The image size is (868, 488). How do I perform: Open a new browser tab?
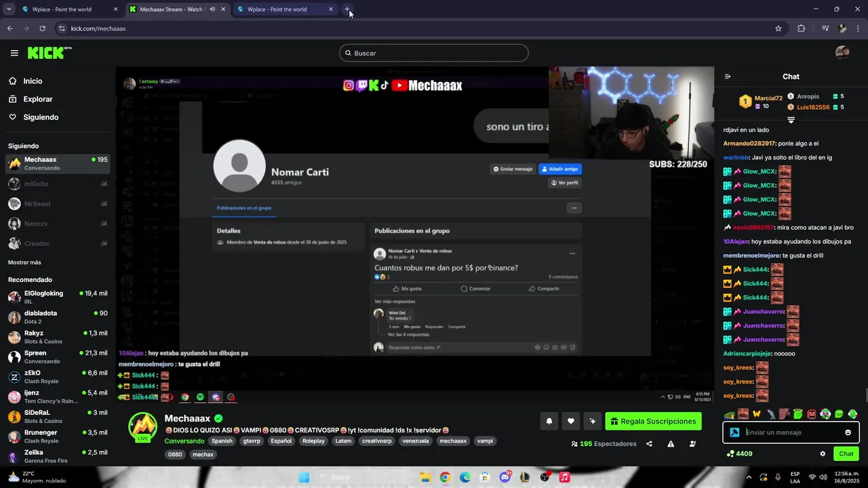pyautogui.click(x=347, y=9)
